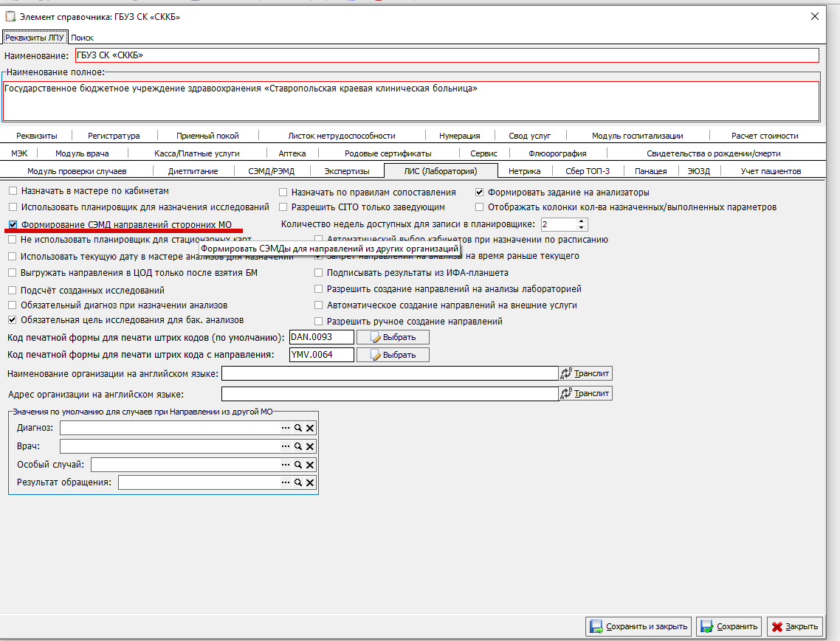This screenshot has height=641, width=840.
Task: Decrease weeks available in planner with down arrow
Action: pyautogui.click(x=581, y=228)
